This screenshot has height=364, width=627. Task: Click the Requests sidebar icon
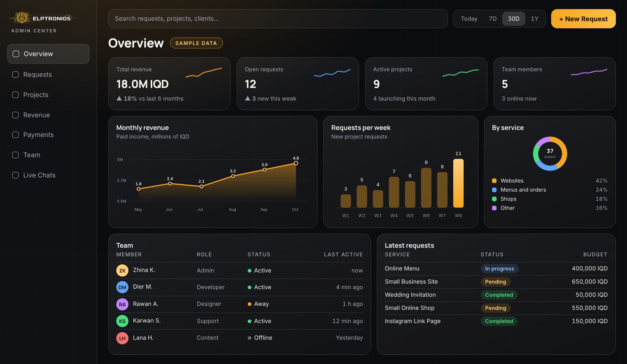pos(15,75)
